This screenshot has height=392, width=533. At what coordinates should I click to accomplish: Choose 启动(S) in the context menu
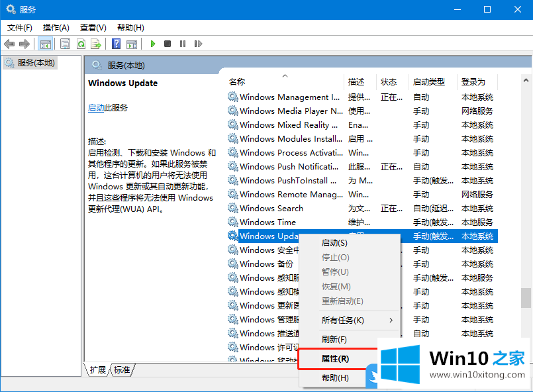pyautogui.click(x=350, y=243)
